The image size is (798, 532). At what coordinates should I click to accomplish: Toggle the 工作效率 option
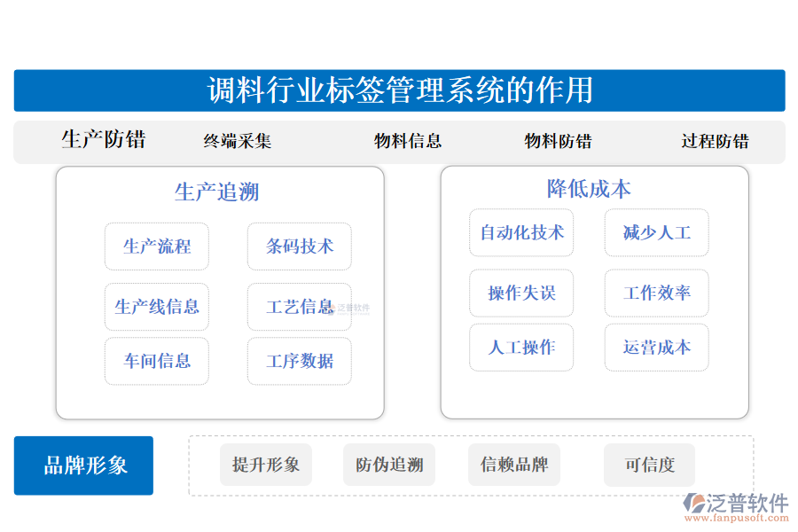pos(656,293)
